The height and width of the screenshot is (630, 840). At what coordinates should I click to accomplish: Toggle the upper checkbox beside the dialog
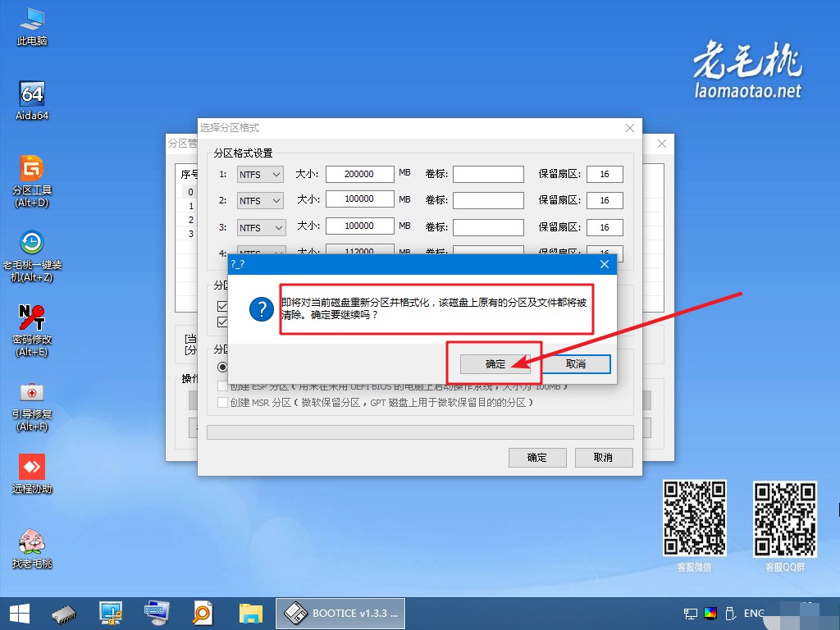coord(222,306)
